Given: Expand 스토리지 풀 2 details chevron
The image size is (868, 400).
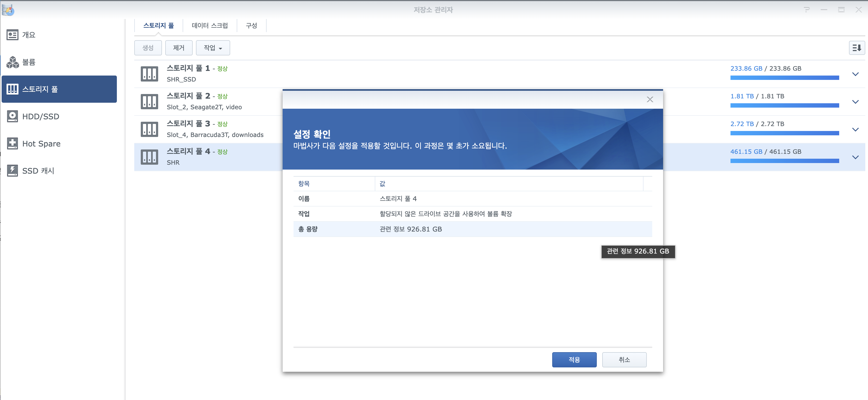Looking at the screenshot, I should pos(855,102).
